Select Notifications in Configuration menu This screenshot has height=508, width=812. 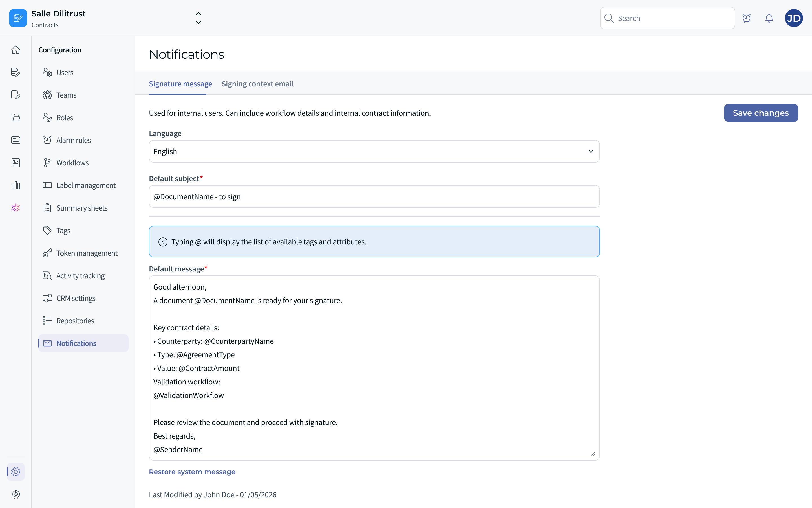[83, 343]
